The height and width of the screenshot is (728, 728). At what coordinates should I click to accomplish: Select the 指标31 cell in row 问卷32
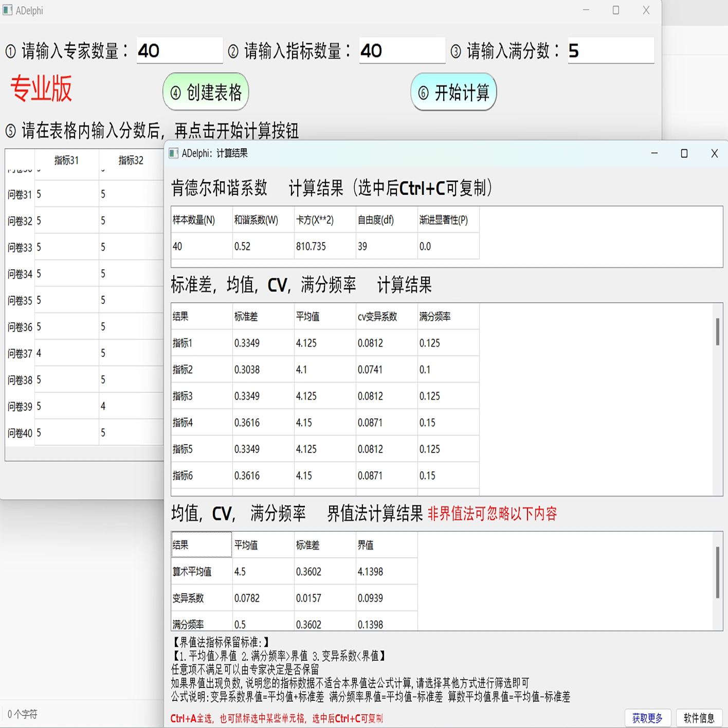[x=67, y=221]
